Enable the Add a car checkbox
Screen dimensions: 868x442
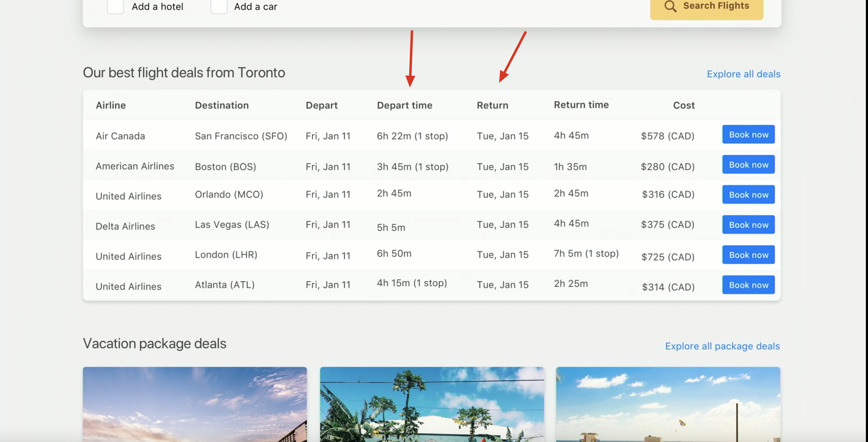click(x=219, y=6)
